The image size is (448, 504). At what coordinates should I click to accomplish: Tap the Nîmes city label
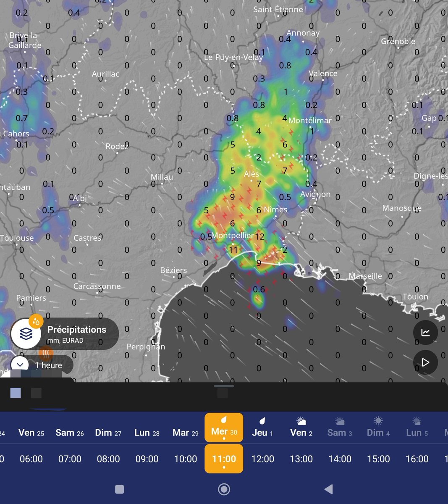(275, 209)
